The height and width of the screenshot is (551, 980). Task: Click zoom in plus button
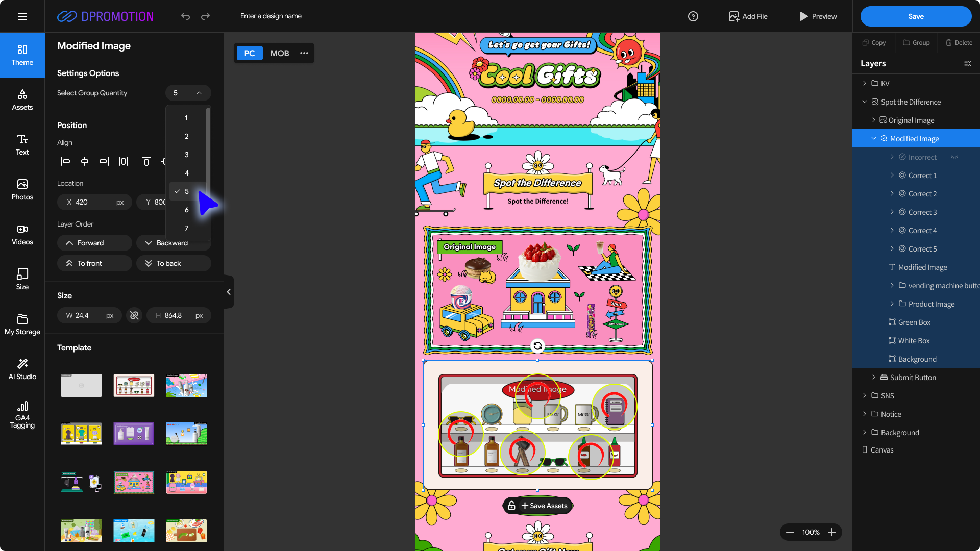pyautogui.click(x=832, y=532)
